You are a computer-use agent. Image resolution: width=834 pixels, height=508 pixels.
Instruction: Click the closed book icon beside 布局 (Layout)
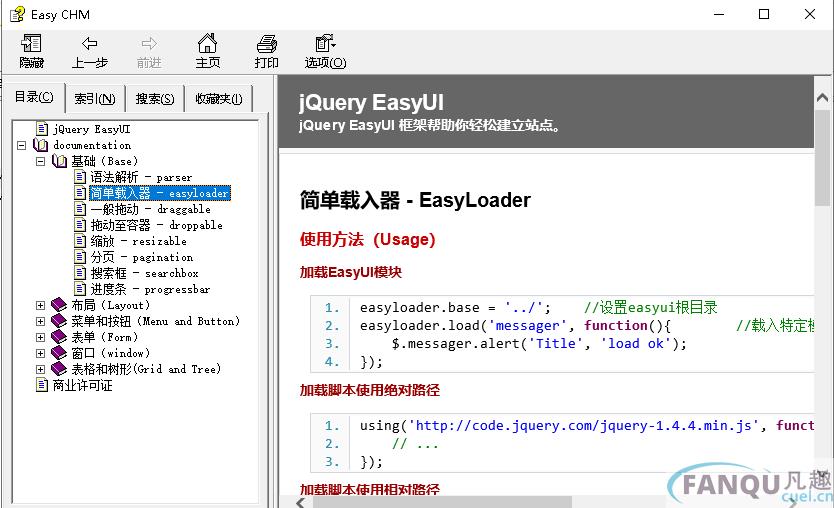pyautogui.click(x=59, y=305)
